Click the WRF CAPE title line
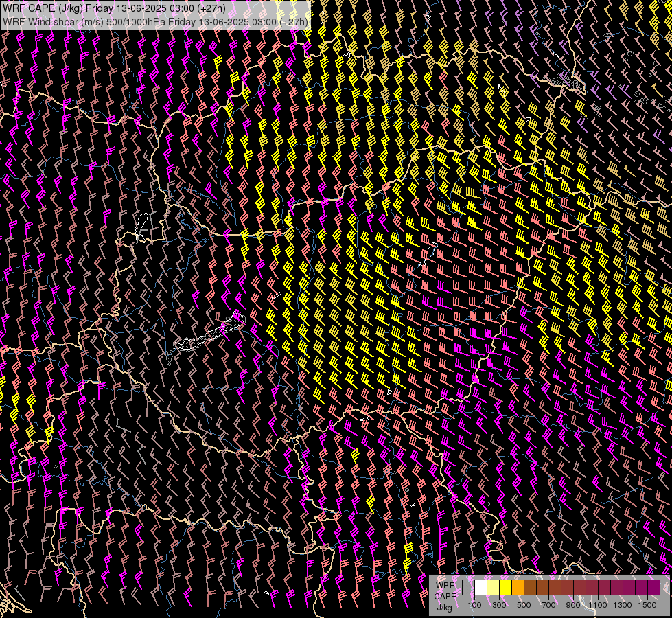This screenshot has height=618, width=672. (114, 8)
